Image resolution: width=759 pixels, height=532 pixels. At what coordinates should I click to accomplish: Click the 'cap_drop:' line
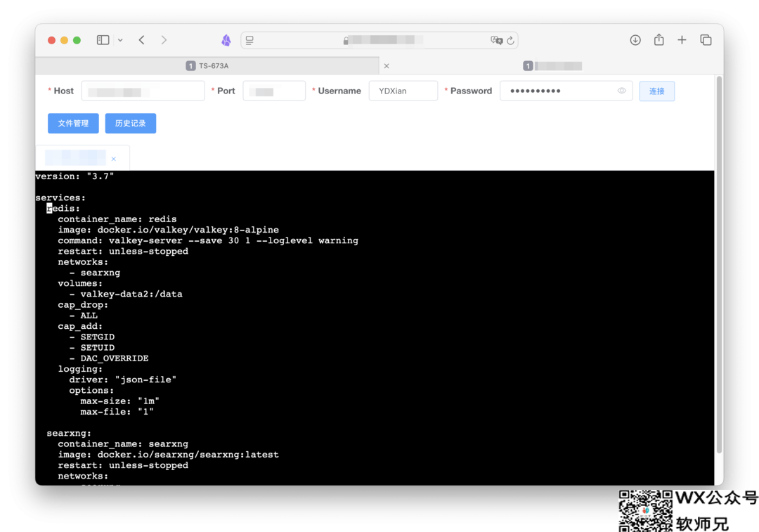click(83, 305)
